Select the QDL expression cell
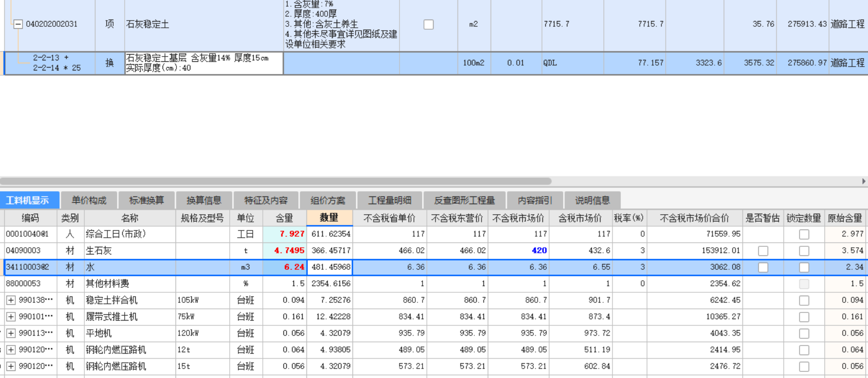Image resolution: width=868 pixels, height=378 pixels. pyautogui.click(x=573, y=63)
